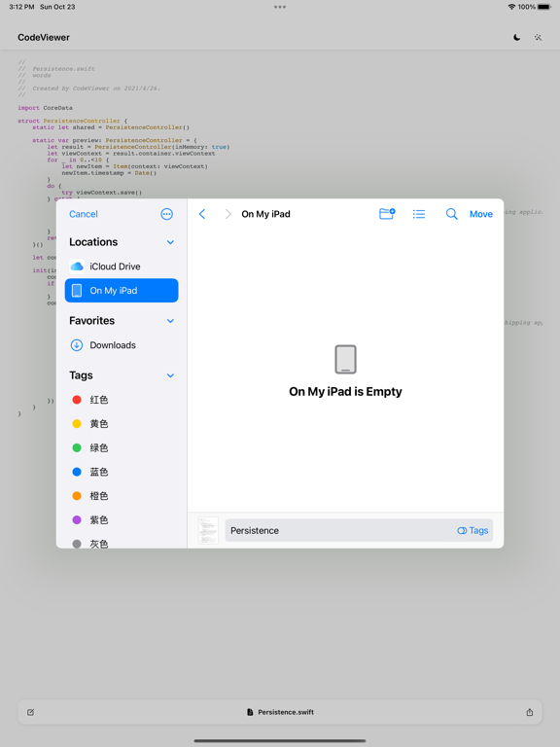Select the purple tag 紫色
The height and width of the screenshot is (747, 560).
click(122, 519)
